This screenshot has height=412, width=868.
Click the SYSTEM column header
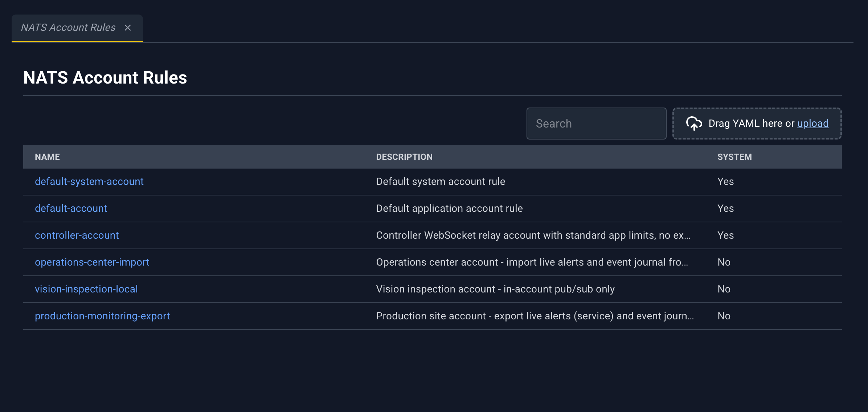coord(734,157)
